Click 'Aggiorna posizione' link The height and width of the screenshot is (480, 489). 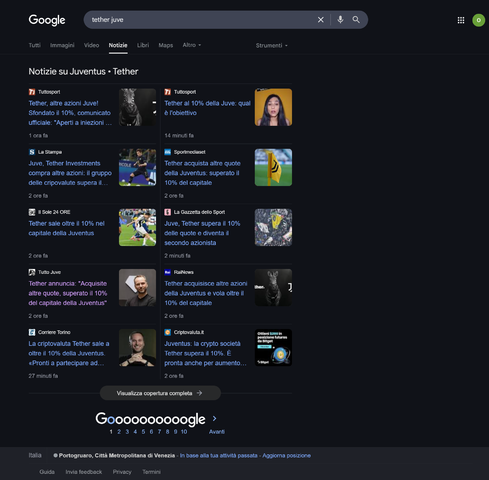(x=286, y=455)
